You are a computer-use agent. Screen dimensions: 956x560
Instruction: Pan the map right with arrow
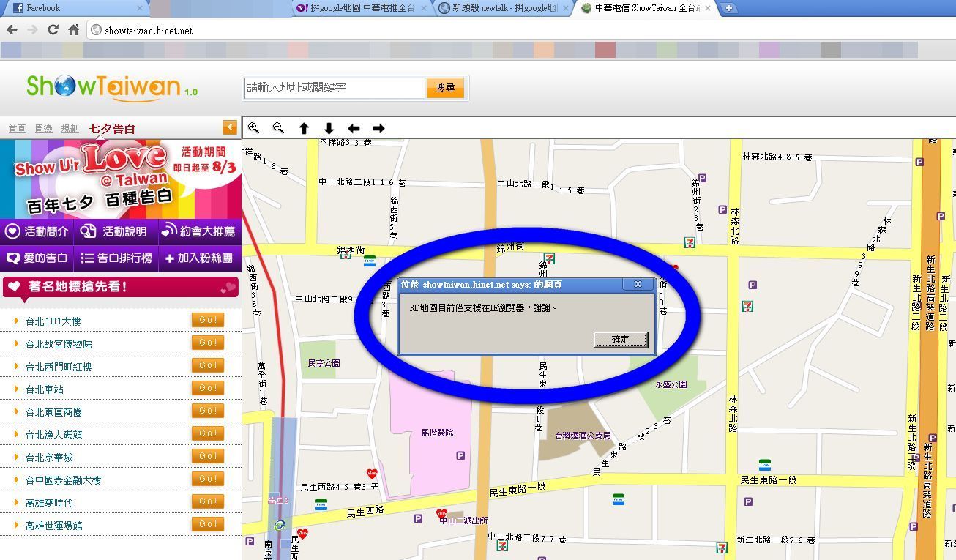click(x=378, y=128)
